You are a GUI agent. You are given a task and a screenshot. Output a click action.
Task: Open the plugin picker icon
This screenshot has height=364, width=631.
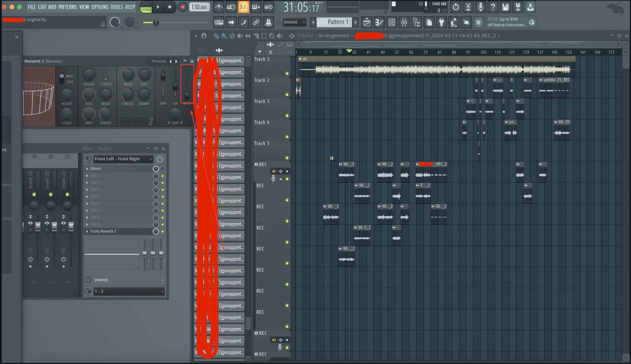click(442, 22)
